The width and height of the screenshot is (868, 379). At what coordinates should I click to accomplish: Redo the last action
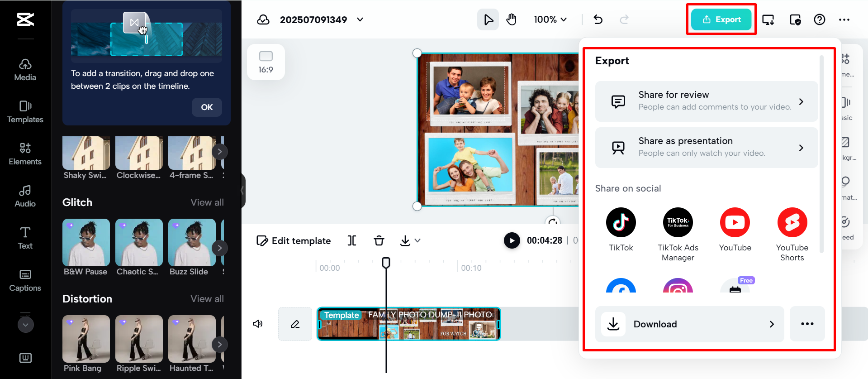[624, 19]
